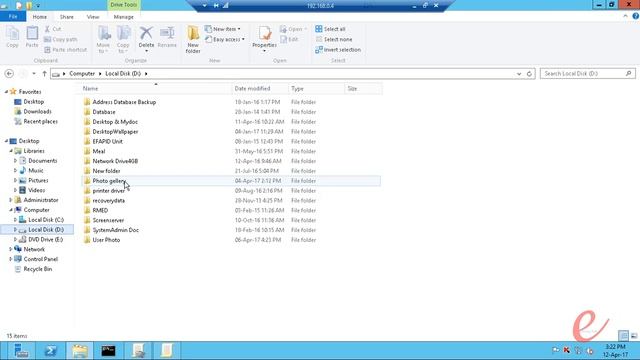This screenshot has height=360, width=640.
Task: Click Recycle Bin in navigation pane
Action: pos(38,269)
